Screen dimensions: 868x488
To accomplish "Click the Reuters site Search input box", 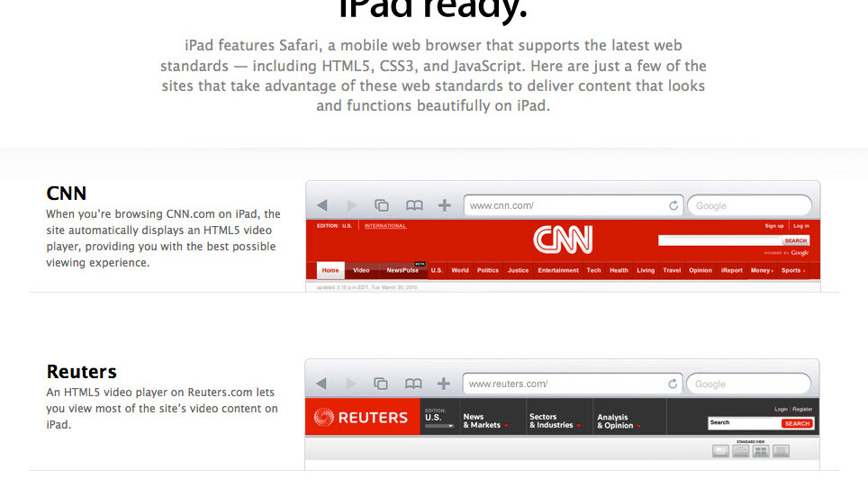I will coord(745,423).
